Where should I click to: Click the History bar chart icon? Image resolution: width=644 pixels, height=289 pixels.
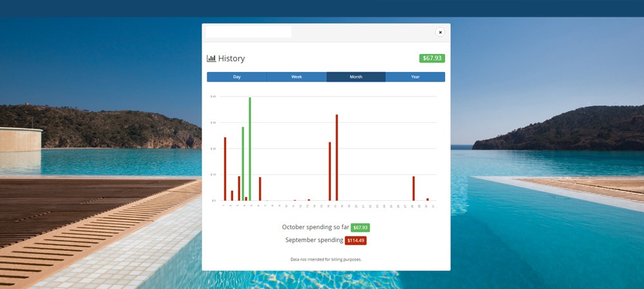211,59
